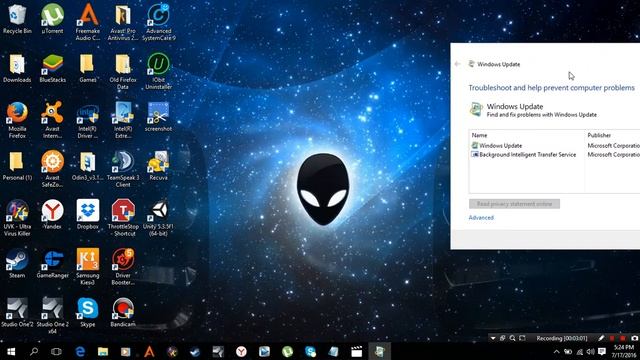Select the Recuva desktop icon
The image size is (640, 360).
pos(158,166)
